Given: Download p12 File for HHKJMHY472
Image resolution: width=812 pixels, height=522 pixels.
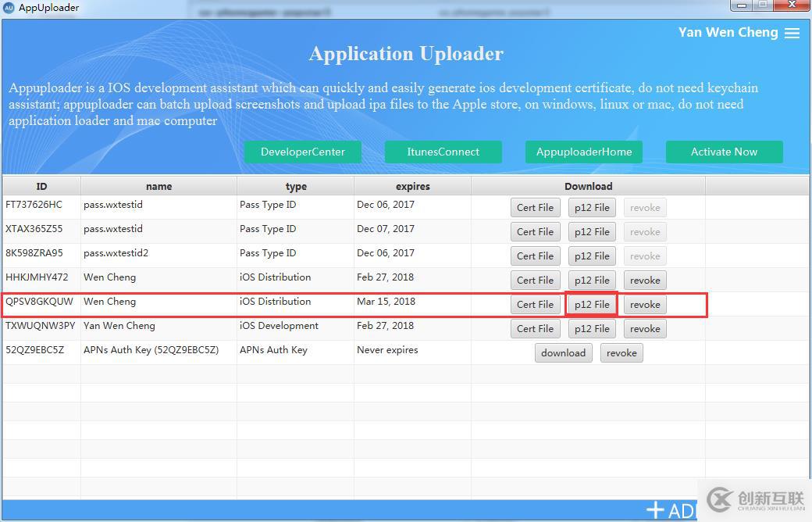Looking at the screenshot, I should (592, 281).
